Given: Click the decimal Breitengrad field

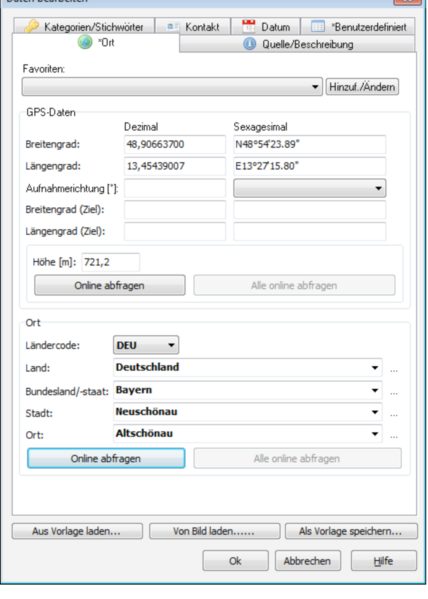Looking at the screenshot, I should (x=175, y=144).
